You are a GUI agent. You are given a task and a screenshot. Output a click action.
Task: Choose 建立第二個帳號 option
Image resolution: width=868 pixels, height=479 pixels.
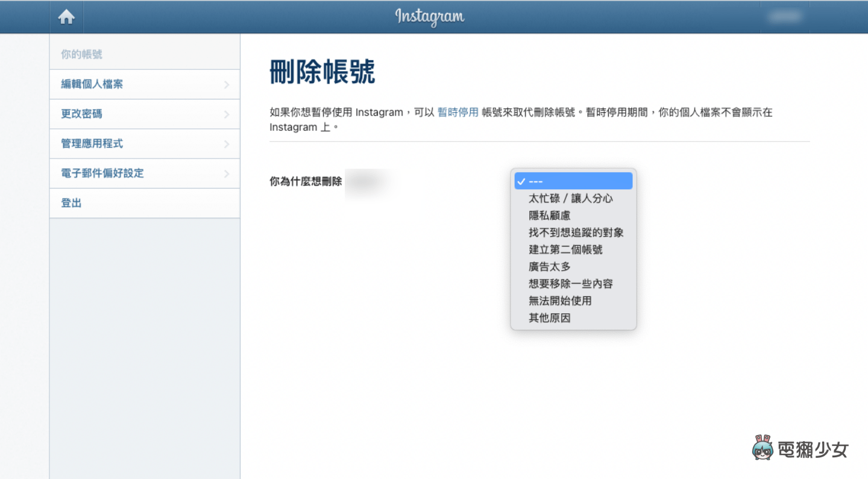pos(565,249)
